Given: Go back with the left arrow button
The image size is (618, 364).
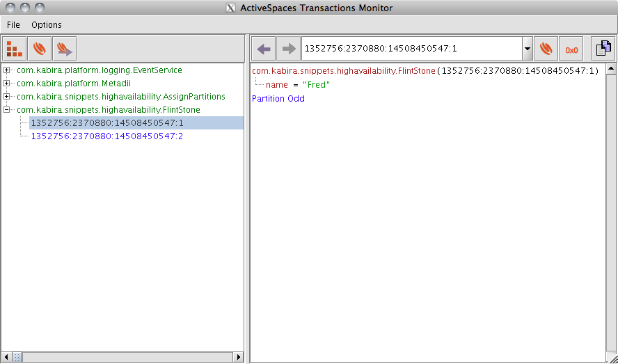Looking at the screenshot, I should coord(264,49).
